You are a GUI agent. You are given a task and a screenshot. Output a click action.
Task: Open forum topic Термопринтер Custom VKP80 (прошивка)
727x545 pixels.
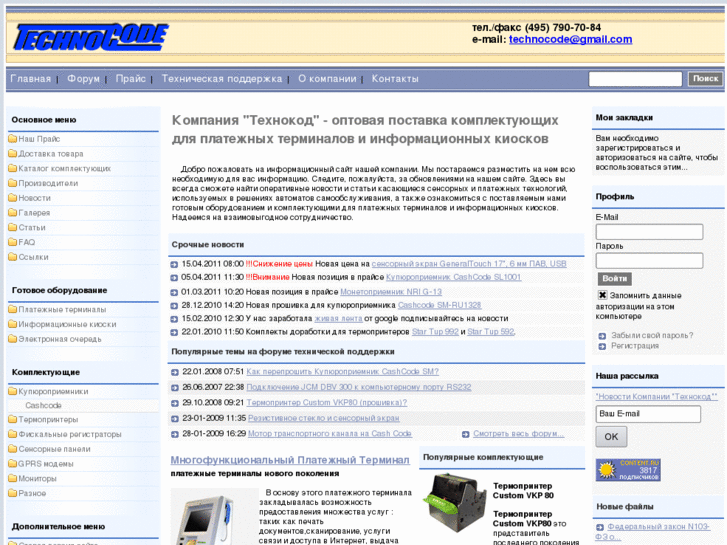pos(326,403)
